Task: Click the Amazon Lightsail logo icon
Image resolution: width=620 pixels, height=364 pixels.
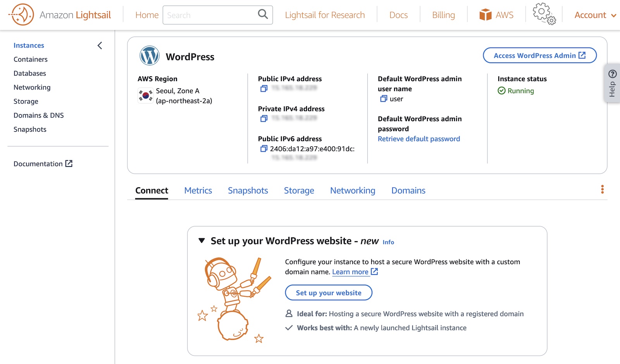Action: click(21, 15)
